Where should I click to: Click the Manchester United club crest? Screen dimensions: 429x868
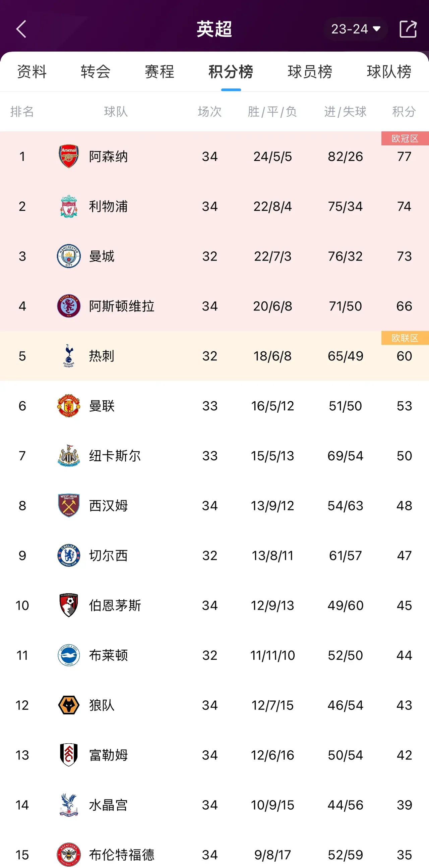pyautogui.click(x=68, y=406)
